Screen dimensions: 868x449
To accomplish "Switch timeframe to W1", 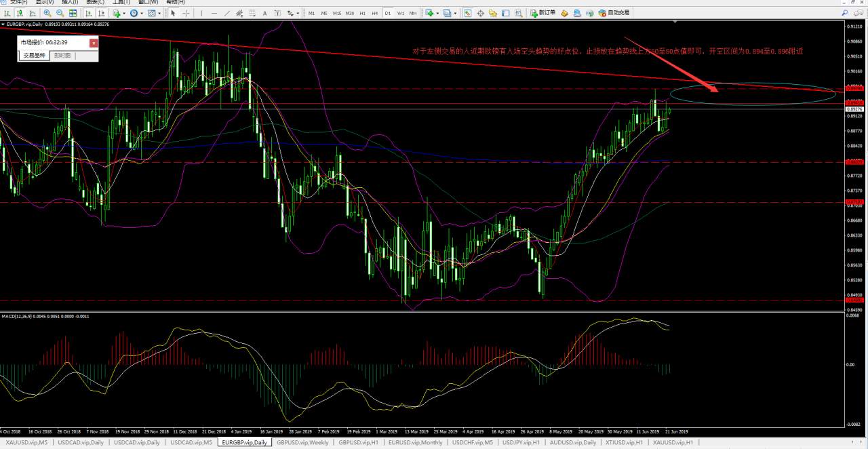I will click(x=401, y=13).
